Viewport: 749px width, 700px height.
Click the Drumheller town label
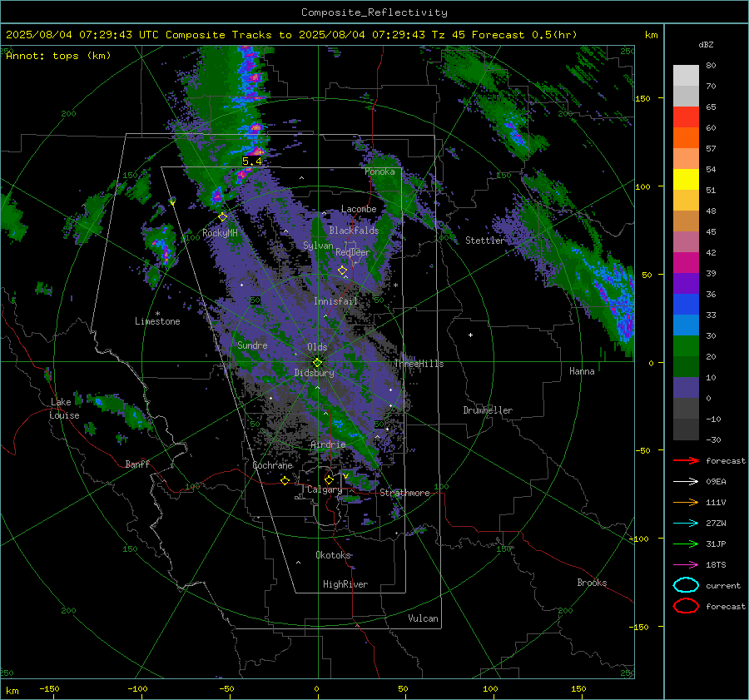pos(488,410)
